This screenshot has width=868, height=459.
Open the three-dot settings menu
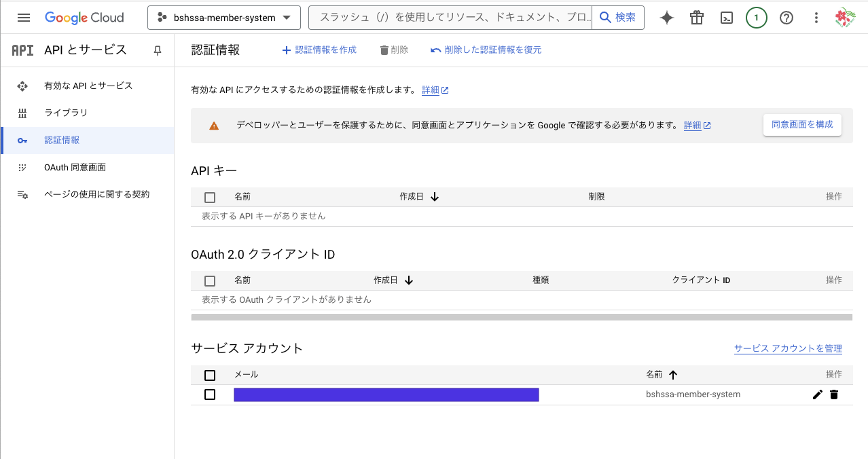click(x=816, y=18)
